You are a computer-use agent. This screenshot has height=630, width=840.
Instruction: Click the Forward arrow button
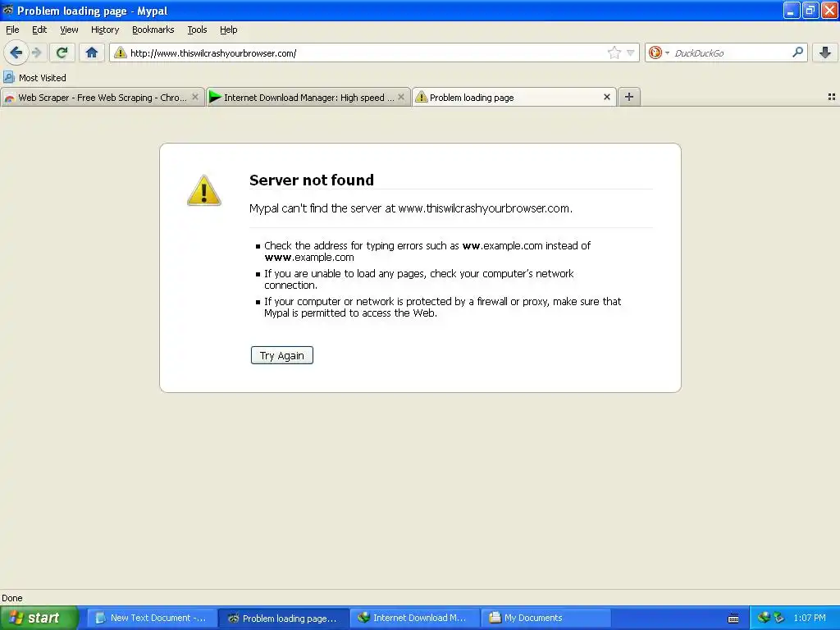pyautogui.click(x=37, y=52)
